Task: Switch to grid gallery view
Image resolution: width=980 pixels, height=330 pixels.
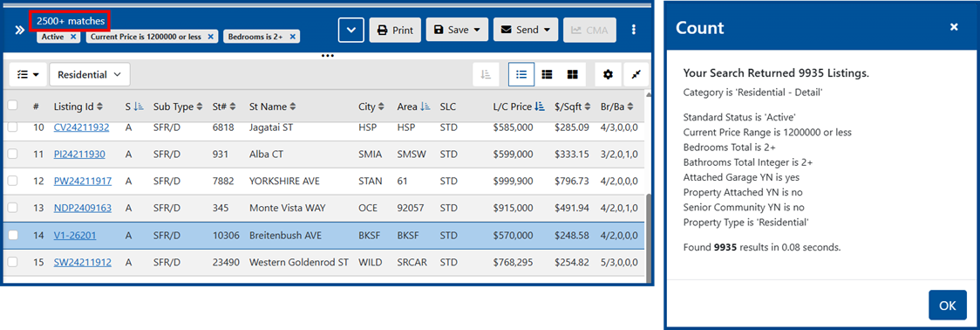Action: [572, 74]
